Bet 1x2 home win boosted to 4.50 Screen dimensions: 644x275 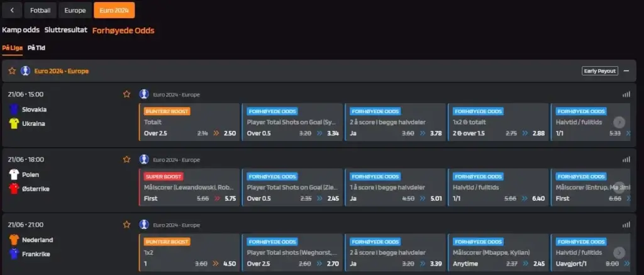(189, 252)
